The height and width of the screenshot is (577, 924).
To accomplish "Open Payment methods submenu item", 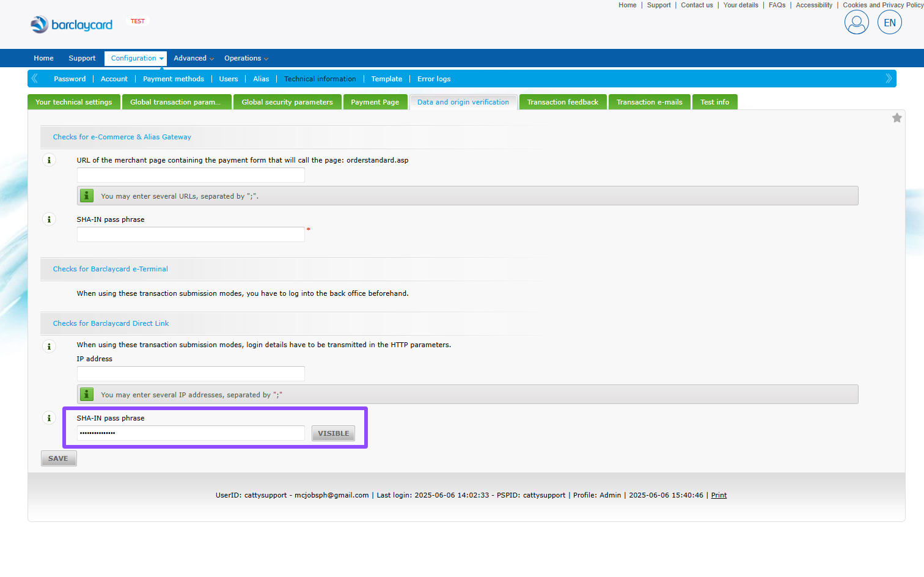I will tap(174, 79).
